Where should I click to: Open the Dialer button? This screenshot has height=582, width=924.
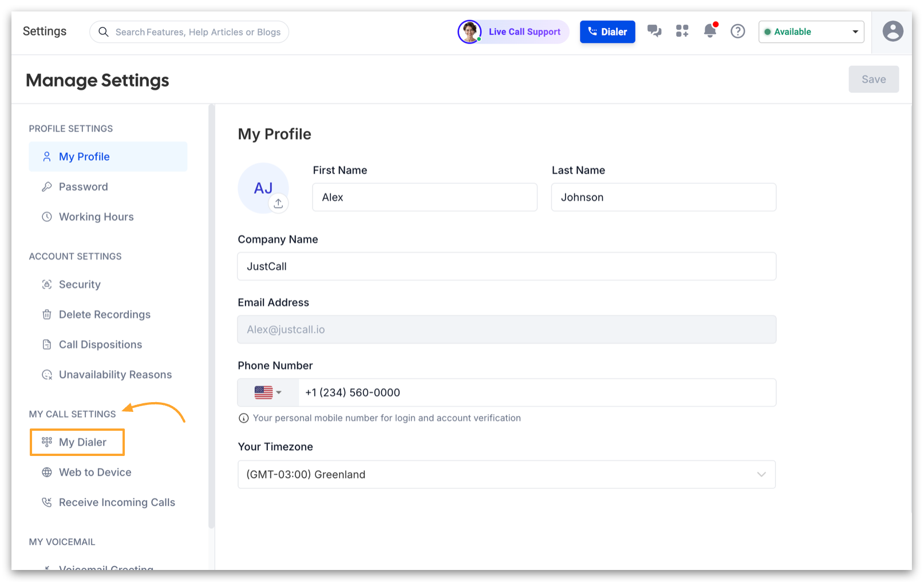607,32
